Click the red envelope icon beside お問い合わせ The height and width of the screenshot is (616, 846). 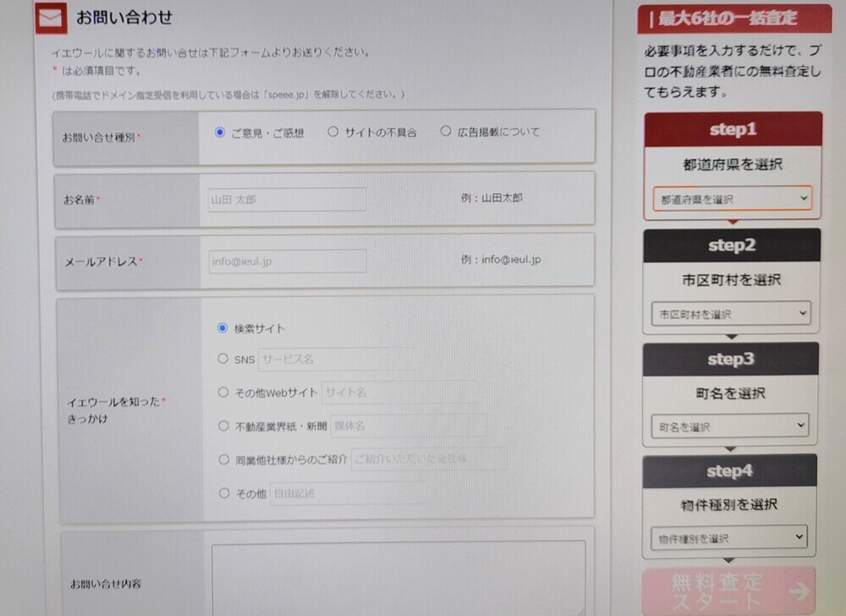(51, 17)
